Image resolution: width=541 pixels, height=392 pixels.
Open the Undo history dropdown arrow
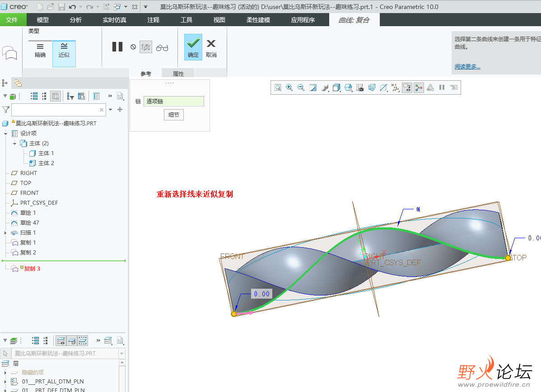pyautogui.click(x=80, y=7)
